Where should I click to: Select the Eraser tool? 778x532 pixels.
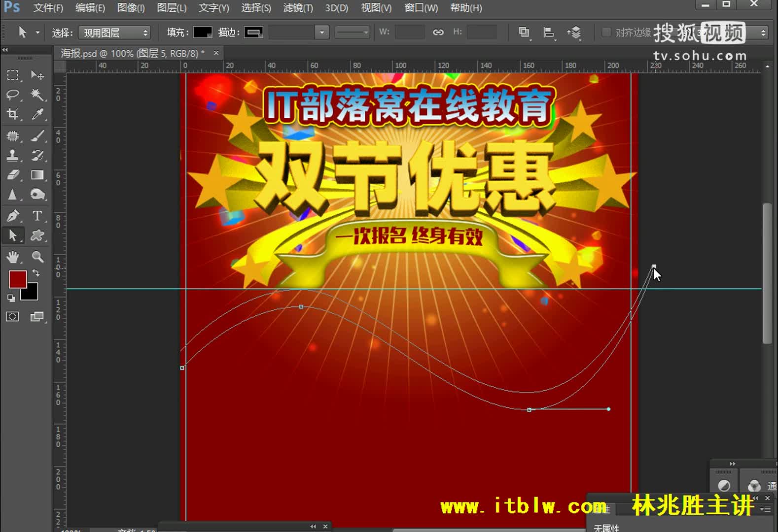(x=13, y=175)
